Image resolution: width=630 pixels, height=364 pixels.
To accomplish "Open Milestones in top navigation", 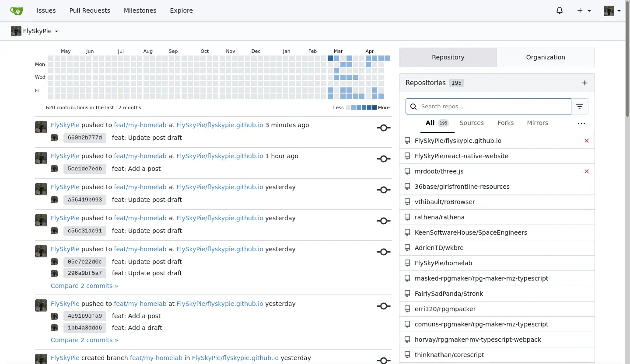I will pos(140,10).
